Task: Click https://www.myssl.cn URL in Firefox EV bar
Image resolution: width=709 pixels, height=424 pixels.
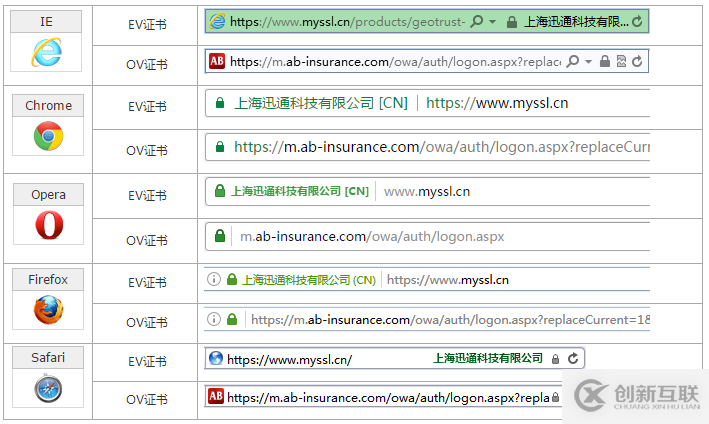Action: tap(448, 280)
